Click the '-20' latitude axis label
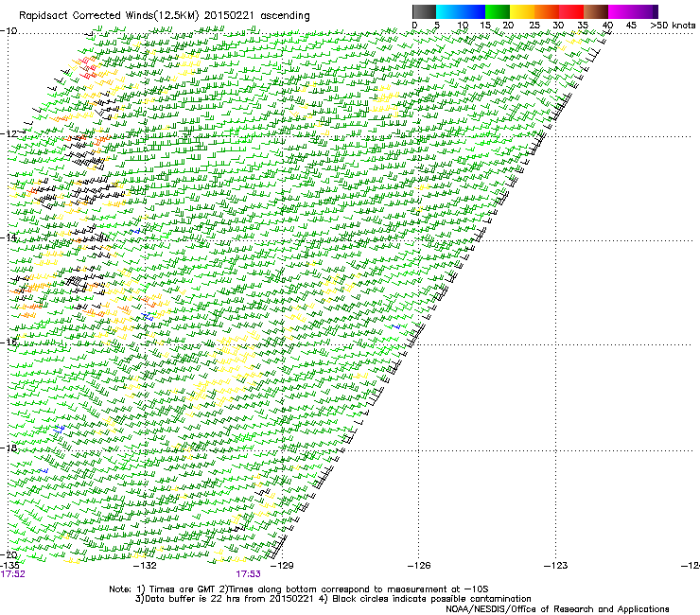The width and height of the screenshot is (700, 615). (9, 554)
